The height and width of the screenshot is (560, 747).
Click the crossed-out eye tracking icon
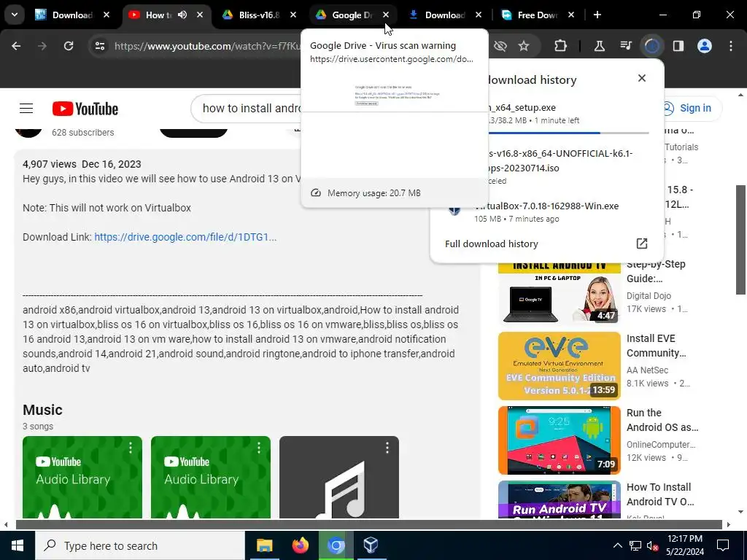(x=500, y=46)
